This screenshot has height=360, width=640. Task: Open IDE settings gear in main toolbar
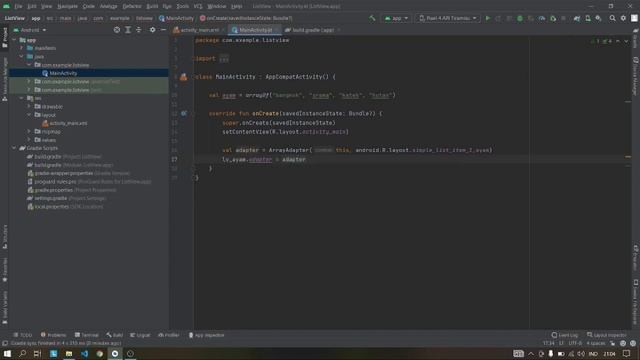623,18
